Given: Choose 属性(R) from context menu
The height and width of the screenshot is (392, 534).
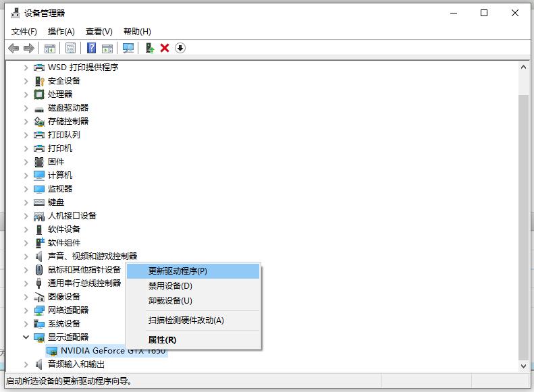Looking at the screenshot, I should coord(193,340).
